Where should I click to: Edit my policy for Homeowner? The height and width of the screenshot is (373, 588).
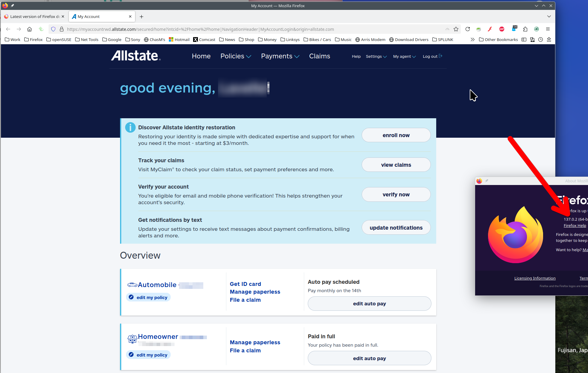tap(148, 355)
